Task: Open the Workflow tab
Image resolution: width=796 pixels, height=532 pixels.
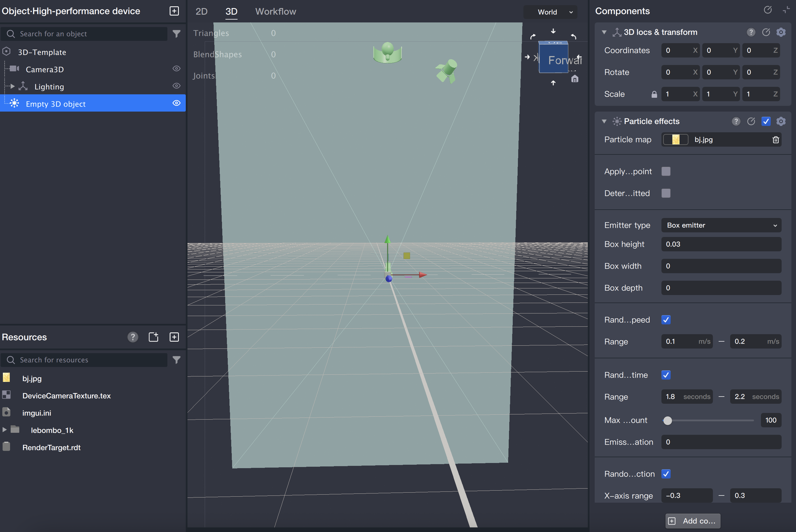Action: [x=275, y=12]
